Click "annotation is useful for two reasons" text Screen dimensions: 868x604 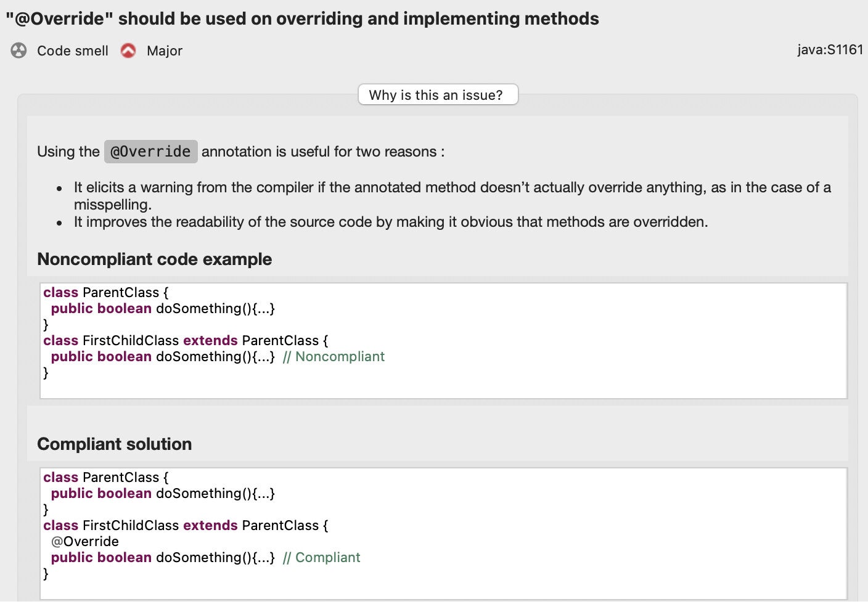[x=322, y=152]
